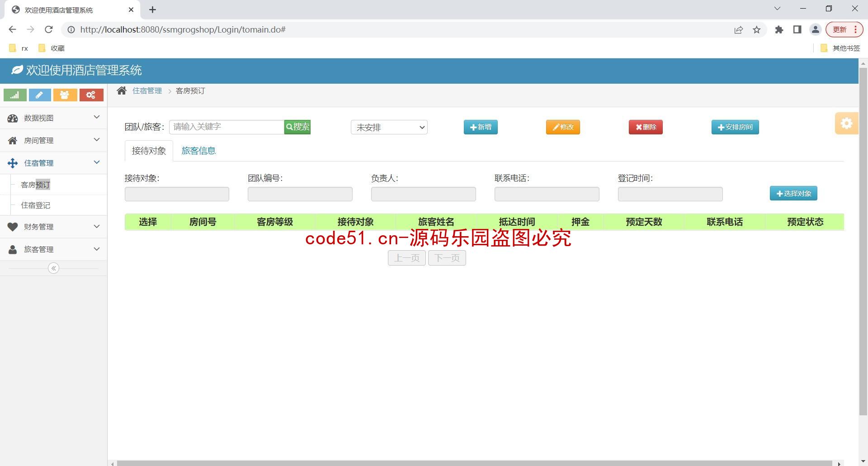Open the tab search chevron
The height and width of the screenshot is (466, 868).
point(778,9)
